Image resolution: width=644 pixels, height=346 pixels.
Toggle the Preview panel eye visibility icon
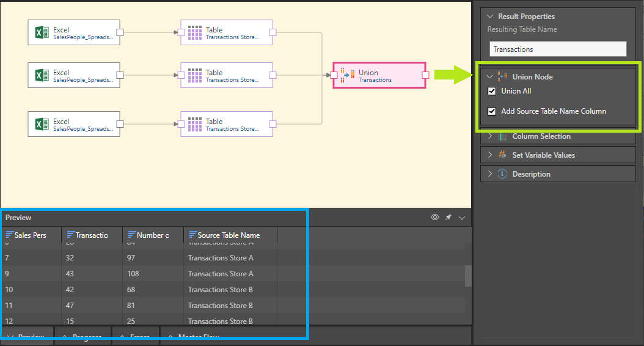point(435,217)
